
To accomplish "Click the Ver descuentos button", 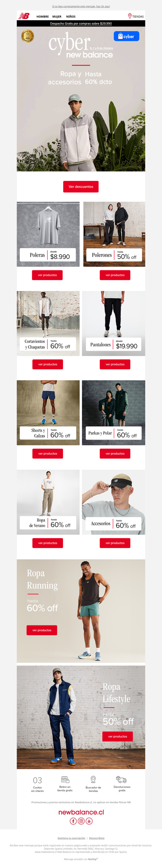I will coord(81,187).
